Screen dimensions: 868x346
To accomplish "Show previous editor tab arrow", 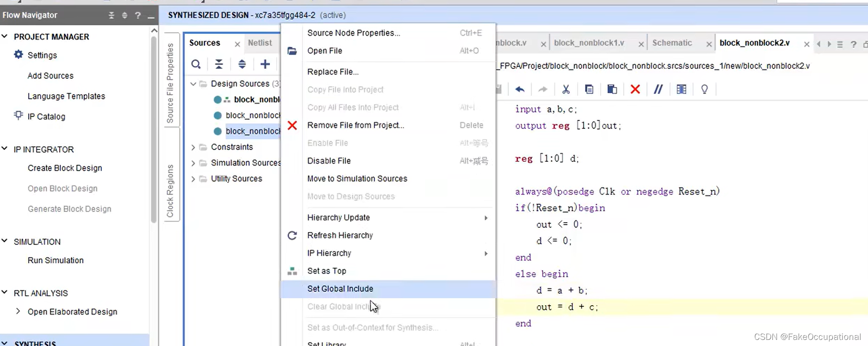I will 818,44.
